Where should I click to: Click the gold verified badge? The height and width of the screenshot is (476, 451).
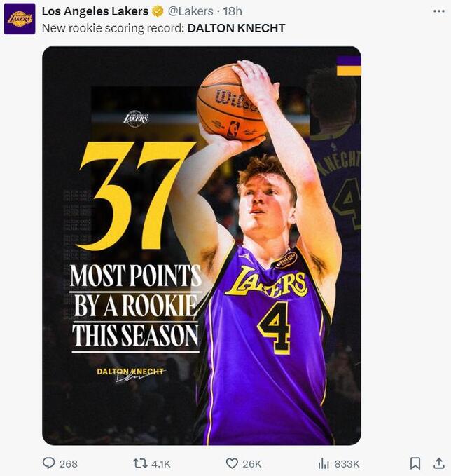click(158, 11)
